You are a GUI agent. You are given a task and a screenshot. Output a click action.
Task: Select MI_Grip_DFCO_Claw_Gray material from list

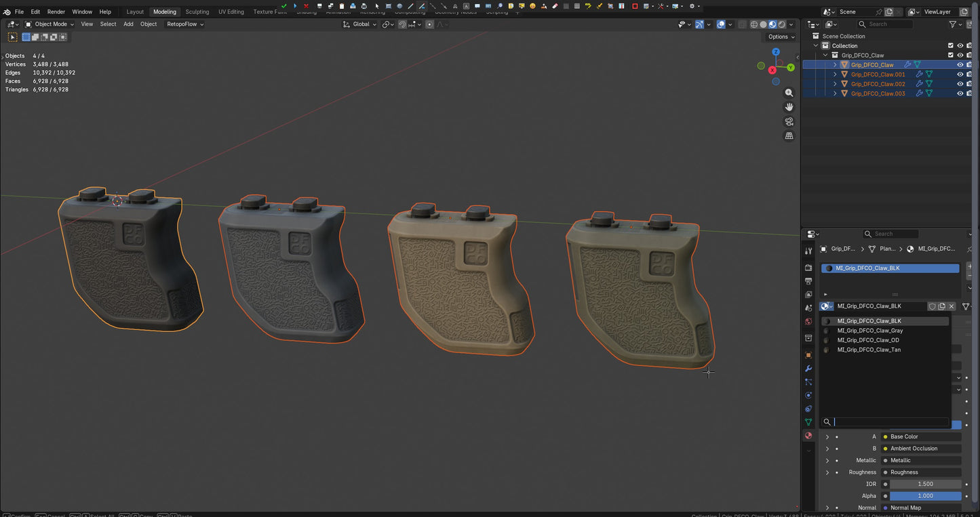(885, 331)
